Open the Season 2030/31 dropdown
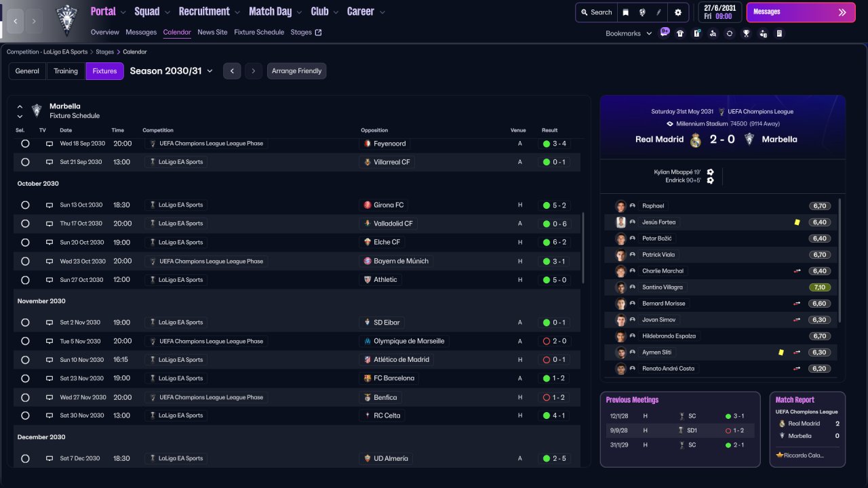This screenshot has height=488, width=868. [171, 71]
